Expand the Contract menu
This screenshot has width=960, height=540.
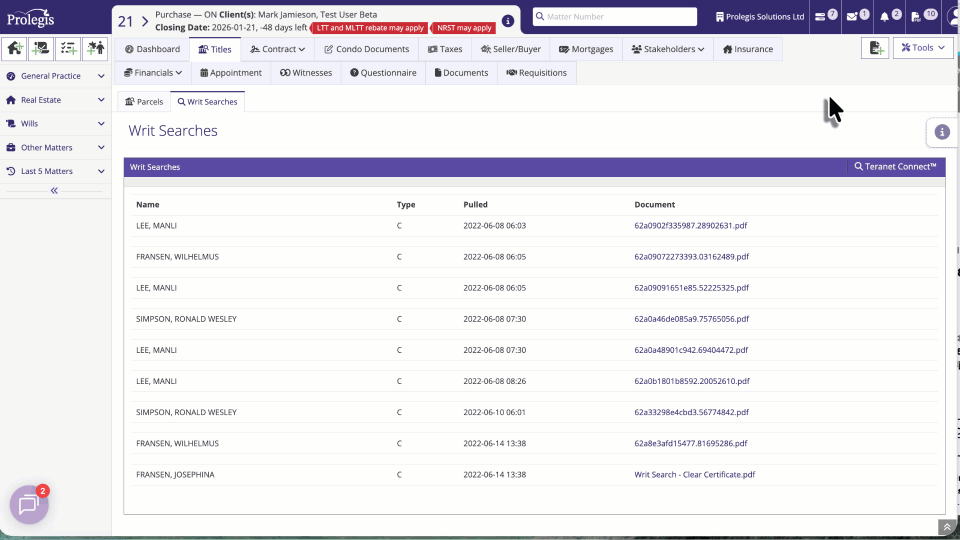pyautogui.click(x=277, y=49)
